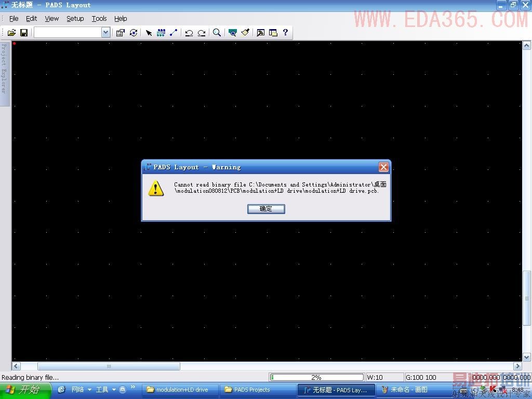Click the horizontal scrollbar left arrow
Screen dimensions: 532x399
(16, 366)
